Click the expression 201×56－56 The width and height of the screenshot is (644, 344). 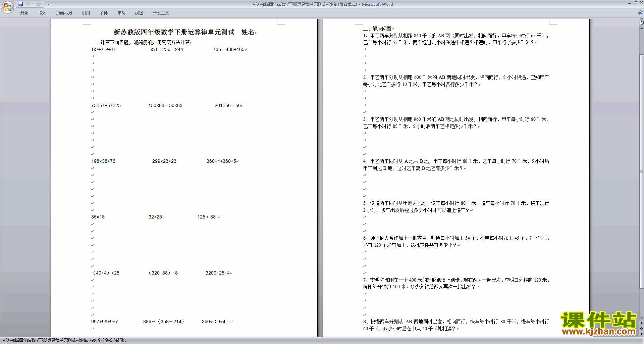tap(228, 105)
